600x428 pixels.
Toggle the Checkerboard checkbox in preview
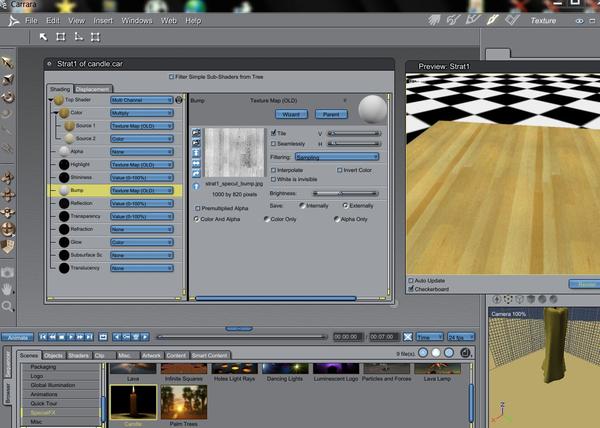click(411, 289)
